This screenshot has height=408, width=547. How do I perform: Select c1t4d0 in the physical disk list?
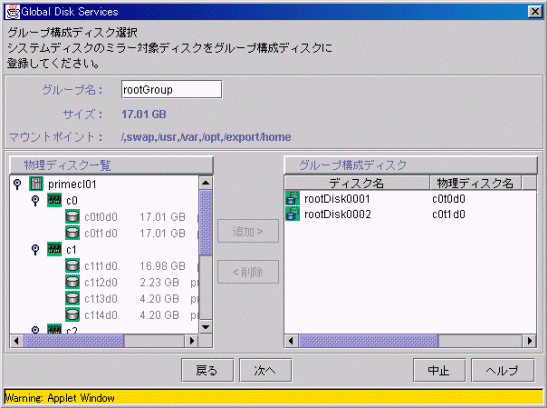pos(101,315)
